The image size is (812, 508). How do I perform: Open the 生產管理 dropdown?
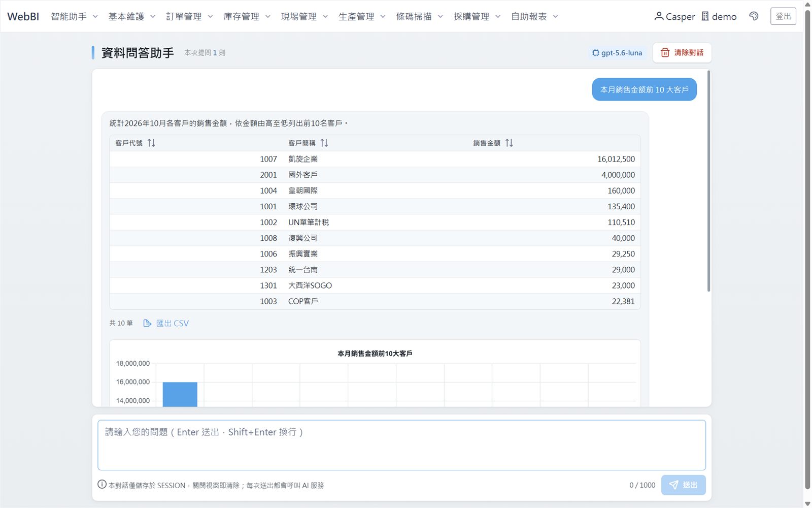(362, 16)
